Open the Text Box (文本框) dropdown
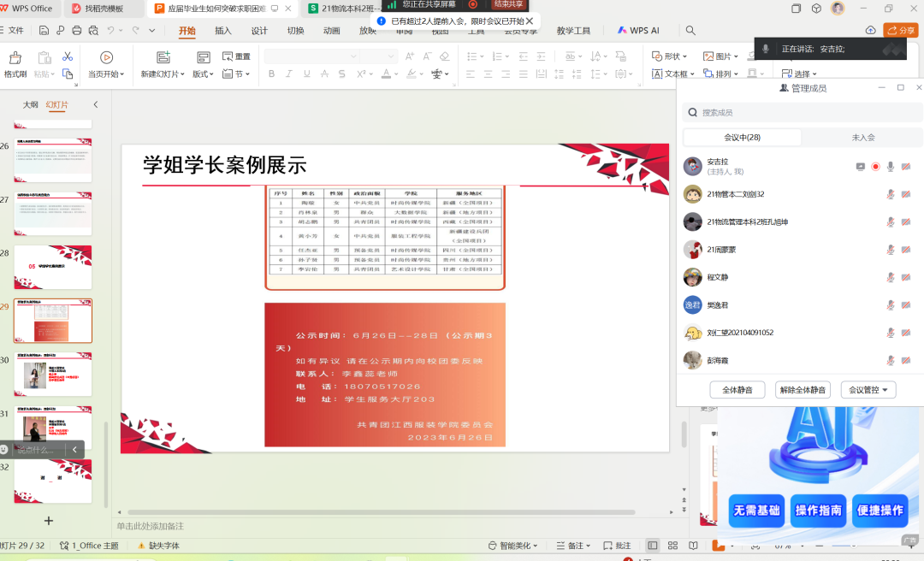Image resolution: width=924 pixels, height=561 pixels. coord(673,74)
